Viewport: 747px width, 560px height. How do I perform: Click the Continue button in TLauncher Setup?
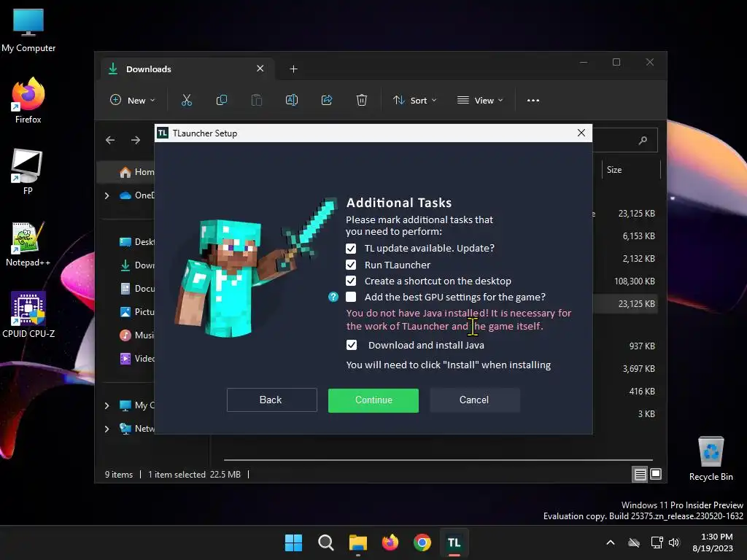point(373,400)
